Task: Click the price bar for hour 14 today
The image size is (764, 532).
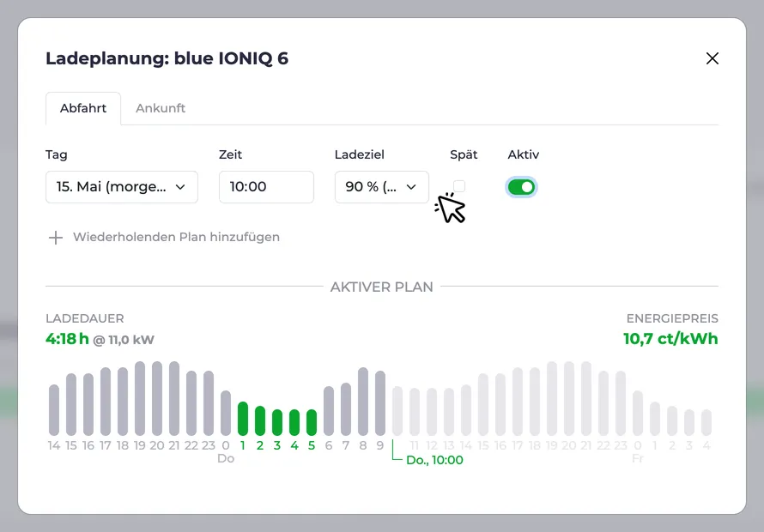Action: (x=54, y=410)
